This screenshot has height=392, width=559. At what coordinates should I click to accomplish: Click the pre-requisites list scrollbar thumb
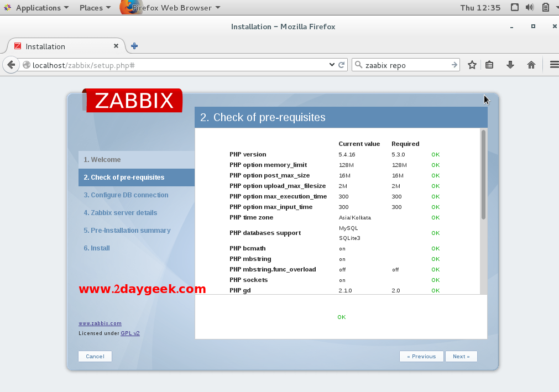(x=483, y=175)
